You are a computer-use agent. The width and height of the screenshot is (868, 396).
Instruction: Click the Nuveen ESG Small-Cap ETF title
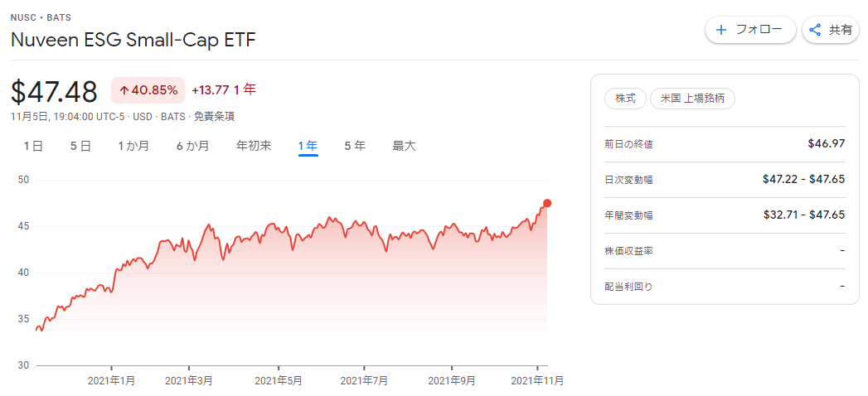[133, 40]
